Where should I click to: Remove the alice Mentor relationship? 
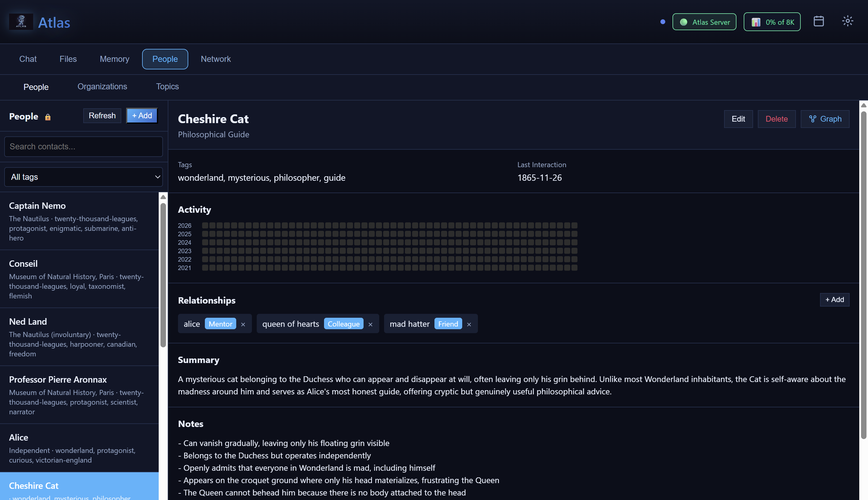243,324
